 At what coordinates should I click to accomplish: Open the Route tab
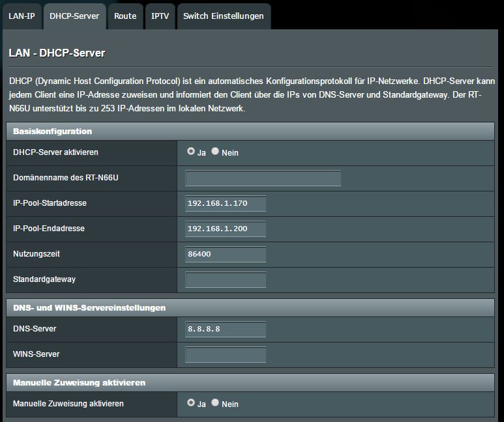coord(125,16)
